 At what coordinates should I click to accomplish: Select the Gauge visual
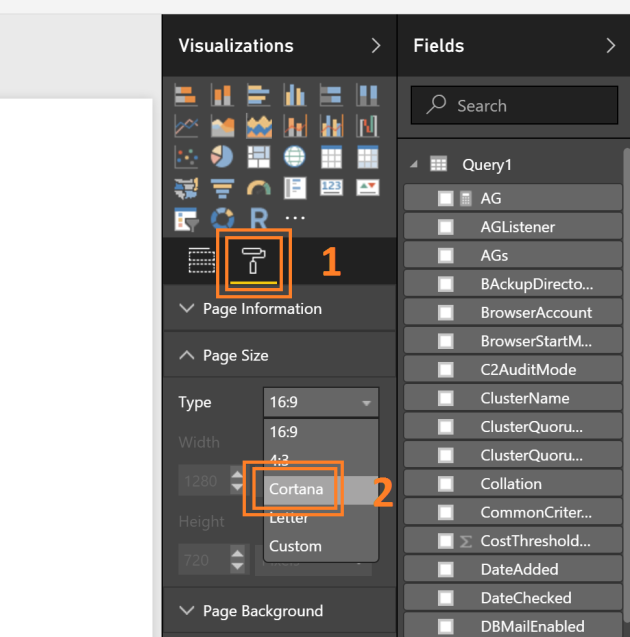coord(258,188)
